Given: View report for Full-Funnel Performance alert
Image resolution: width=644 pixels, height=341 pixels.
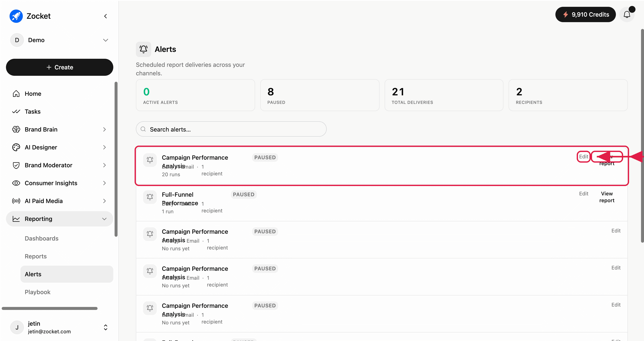Looking at the screenshot, I should tap(607, 197).
